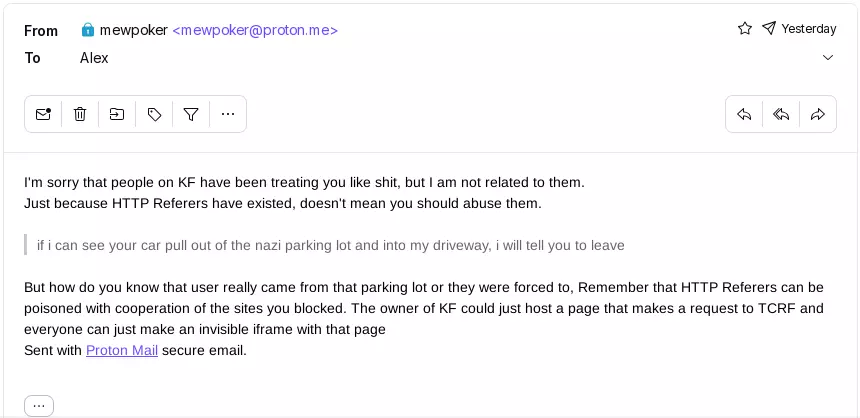Show trimmed content ellipsis button
Screen dimensions: 860x418
pyautogui.click(x=39, y=406)
